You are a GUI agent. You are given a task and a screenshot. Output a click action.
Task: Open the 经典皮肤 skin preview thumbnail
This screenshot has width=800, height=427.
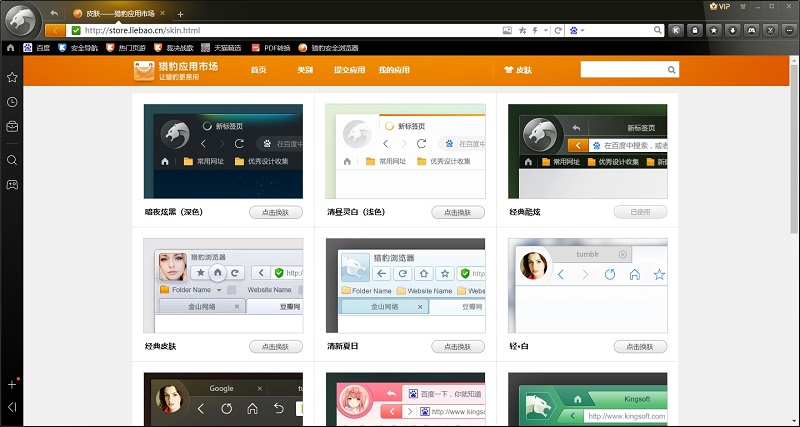[x=223, y=286]
